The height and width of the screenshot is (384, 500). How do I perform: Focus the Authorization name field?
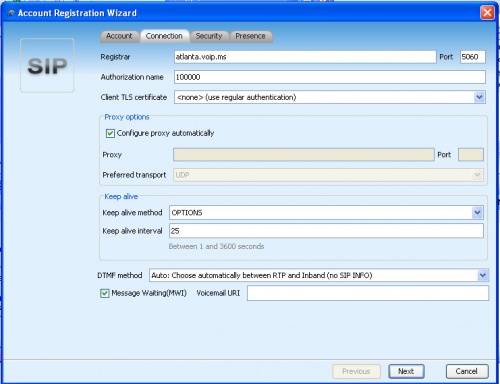330,77
